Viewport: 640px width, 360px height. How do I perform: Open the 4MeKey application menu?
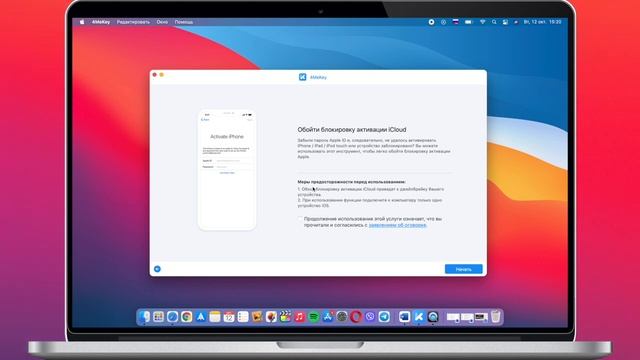101,22
